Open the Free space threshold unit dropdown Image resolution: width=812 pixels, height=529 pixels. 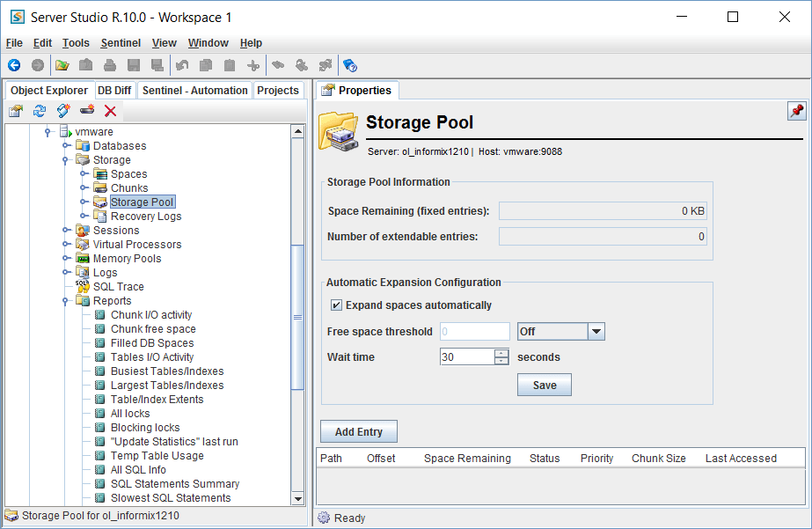[596, 332]
